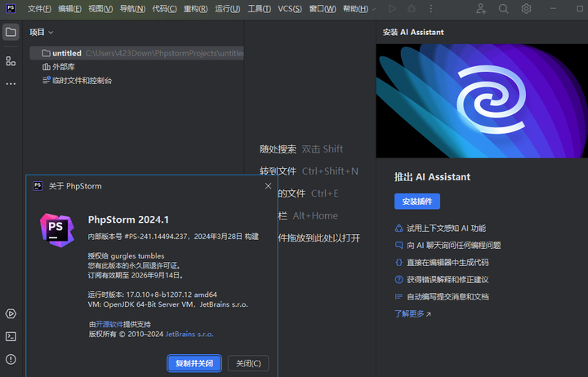Click the Run triangle in toolbar
The image size is (588, 377).
pyautogui.click(x=392, y=9)
